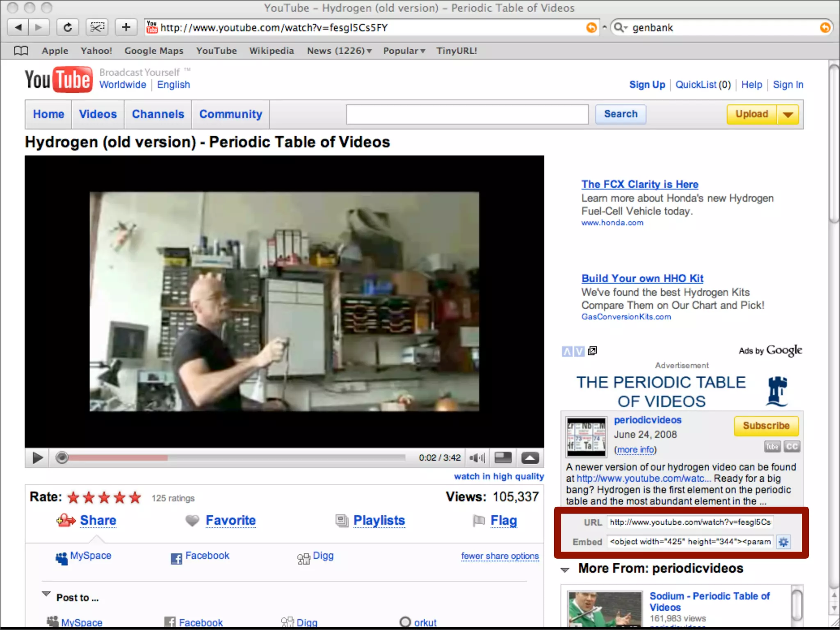Open the Upload dropdown arrow
Screen dimensions: 840x630
point(787,114)
